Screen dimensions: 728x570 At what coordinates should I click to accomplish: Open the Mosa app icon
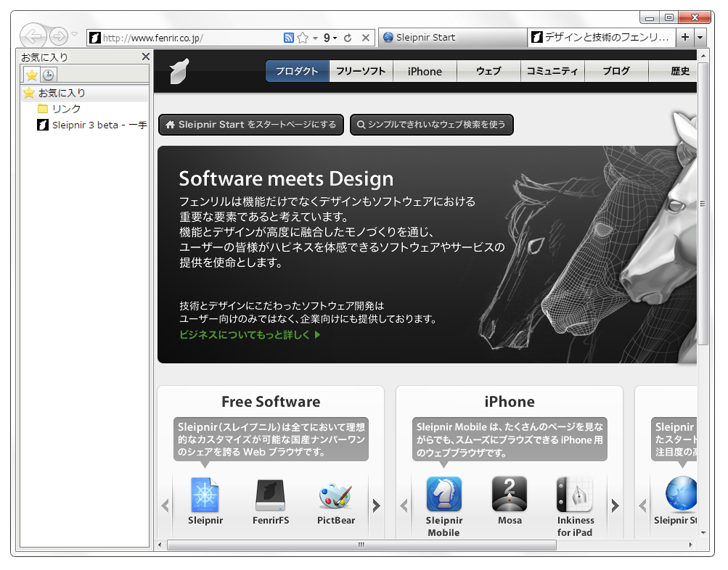pos(510,494)
